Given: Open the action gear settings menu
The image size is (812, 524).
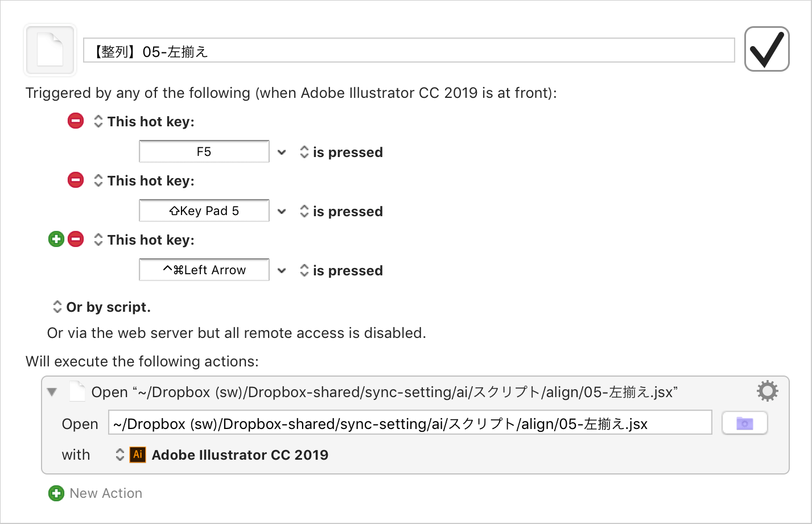Looking at the screenshot, I should 767,391.
